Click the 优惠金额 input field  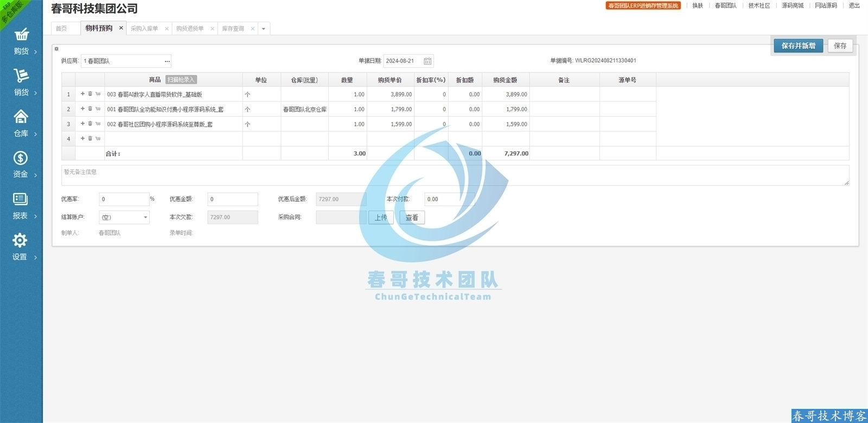232,199
